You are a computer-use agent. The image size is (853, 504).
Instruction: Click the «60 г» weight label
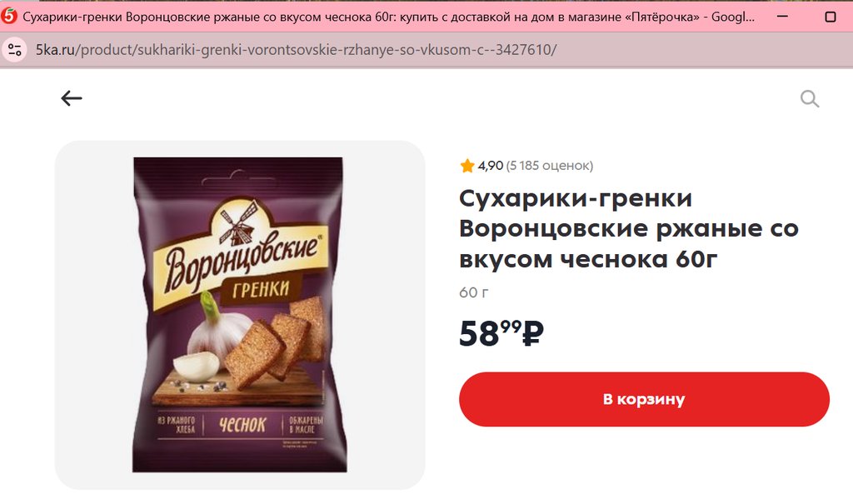[x=474, y=293]
